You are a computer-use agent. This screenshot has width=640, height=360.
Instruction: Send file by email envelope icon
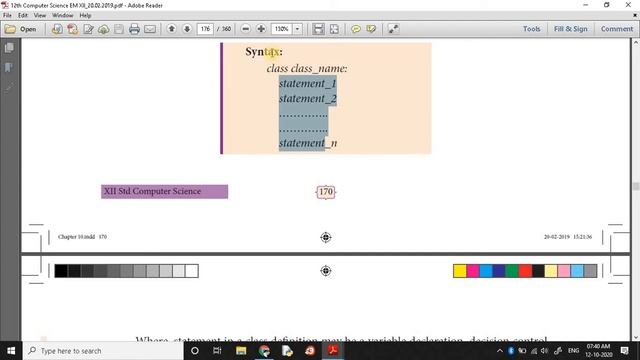click(150, 29)
